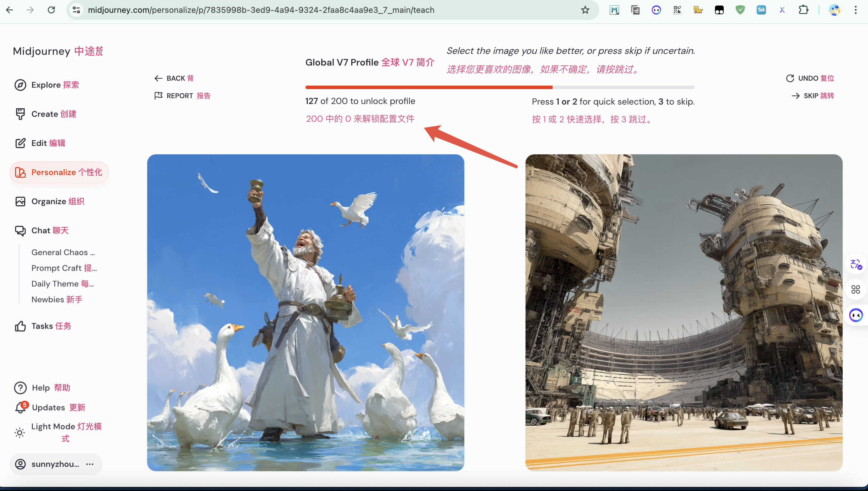Open the Edit pencil icon
The image size is (868, 491).
pyautogui.click(x=20, y=143)
